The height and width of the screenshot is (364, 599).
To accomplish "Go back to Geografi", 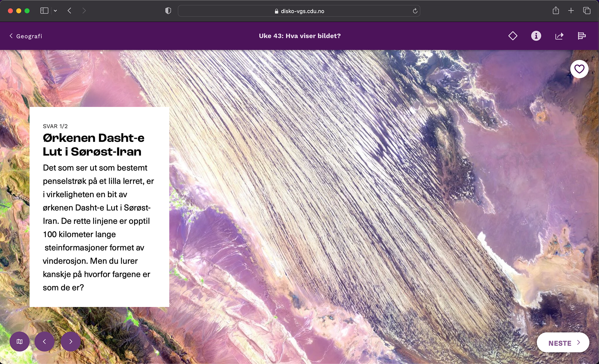I will click(26, 36).
